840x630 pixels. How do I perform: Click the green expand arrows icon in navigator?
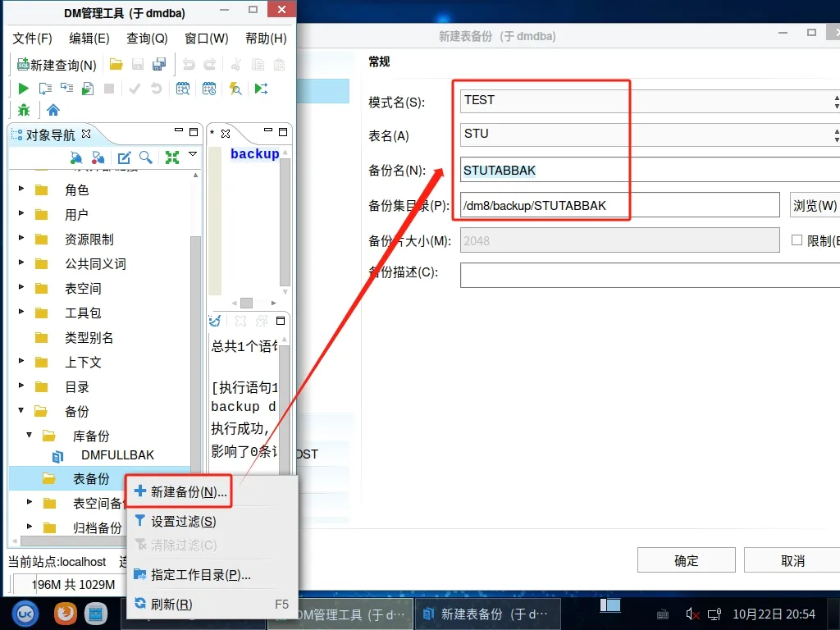[172, 157]
